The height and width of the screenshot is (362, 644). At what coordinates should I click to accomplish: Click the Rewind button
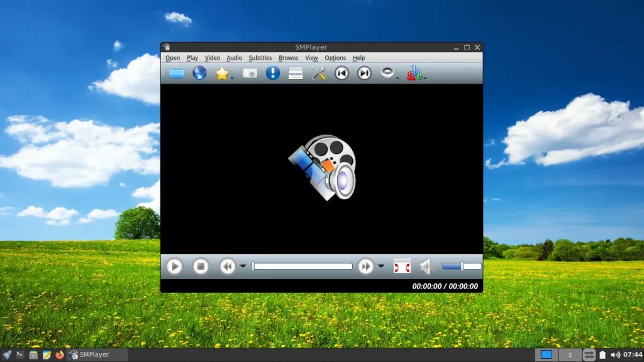227,266
